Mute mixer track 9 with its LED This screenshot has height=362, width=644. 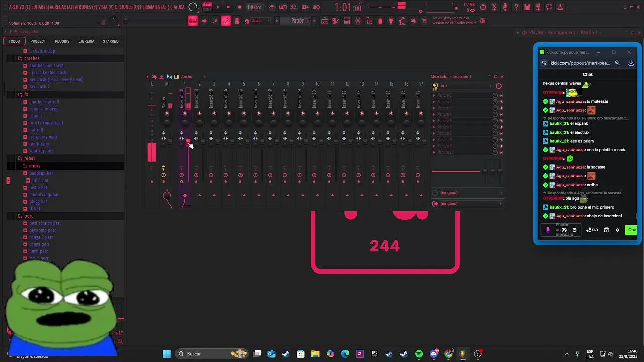[302, 113]
